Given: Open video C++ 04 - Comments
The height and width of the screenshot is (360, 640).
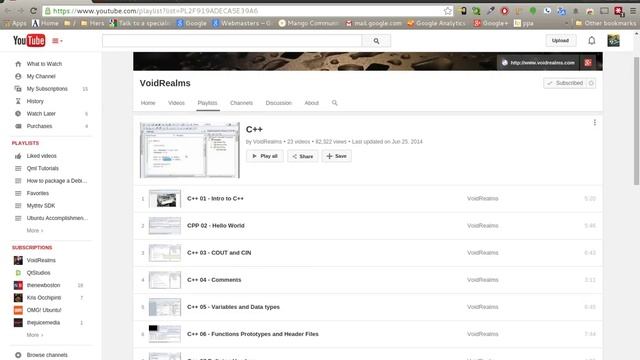Looking at the screenshot, I should point(214,280).
